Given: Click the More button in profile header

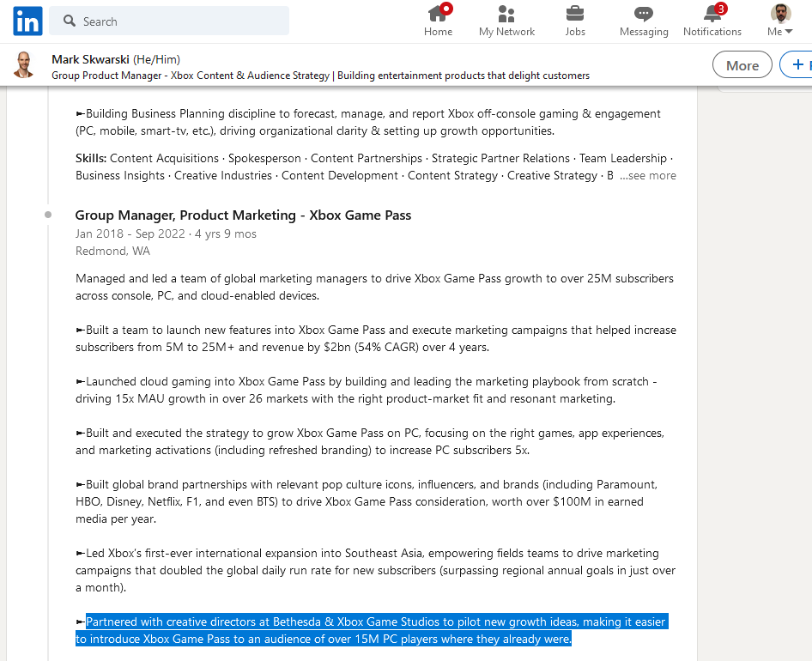Looking at the screenshot, I should point(742,65).
